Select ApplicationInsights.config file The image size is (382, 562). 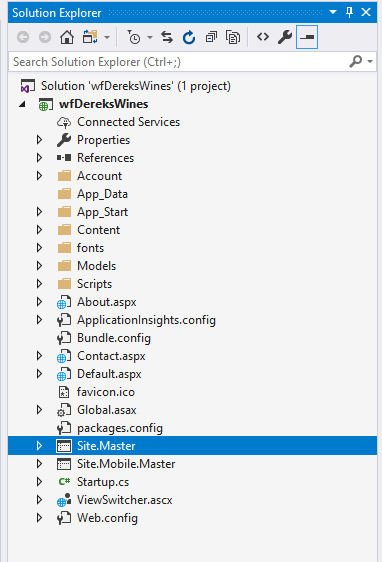[146, 320]
